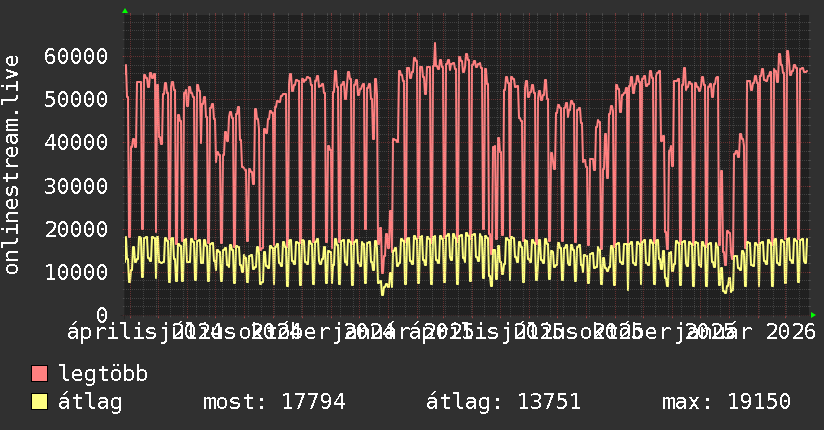
Task: Click the highest red peak above 60000
Action: 435,43
